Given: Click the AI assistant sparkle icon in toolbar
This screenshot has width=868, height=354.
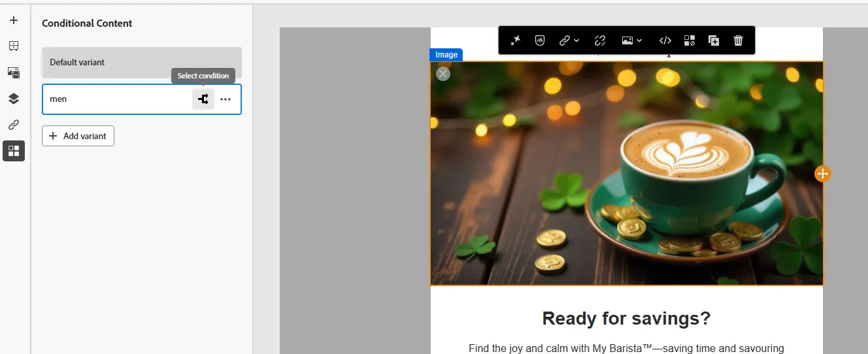Looking at the screenshot, I should 516,40.
